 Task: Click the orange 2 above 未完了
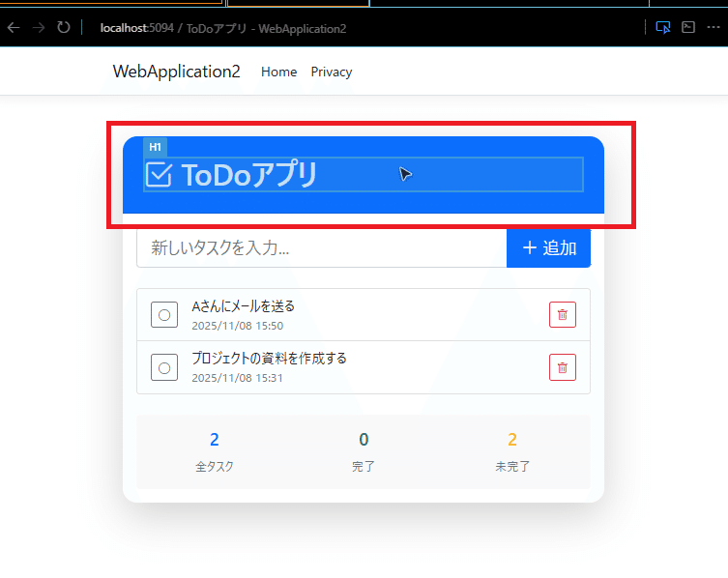click(x=512, y=439)
